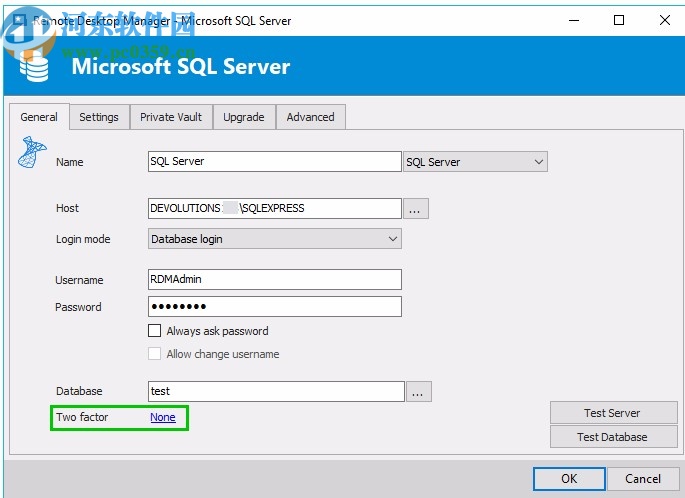
Task: Click the Cancel button
Action: [643, 479]
